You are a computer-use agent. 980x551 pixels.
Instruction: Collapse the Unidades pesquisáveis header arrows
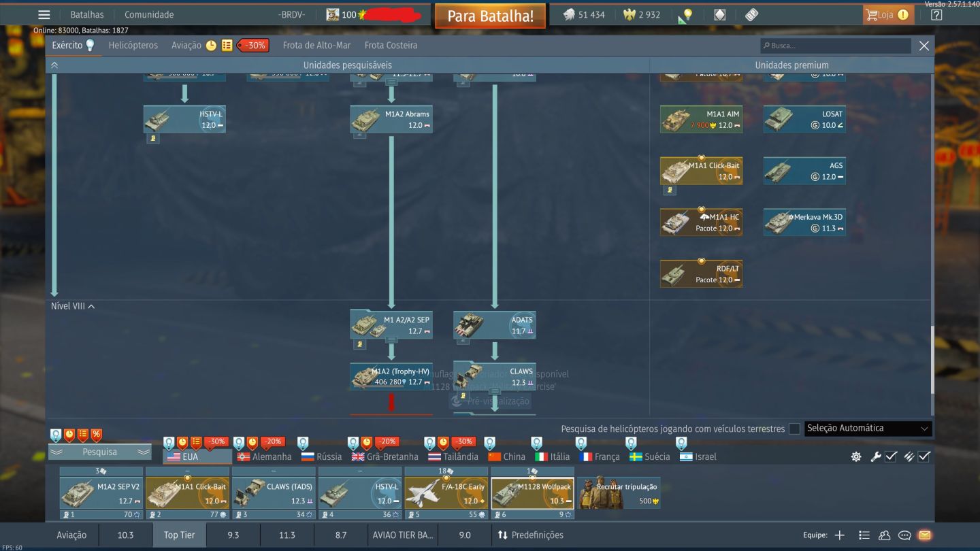(x=54, y=65)
